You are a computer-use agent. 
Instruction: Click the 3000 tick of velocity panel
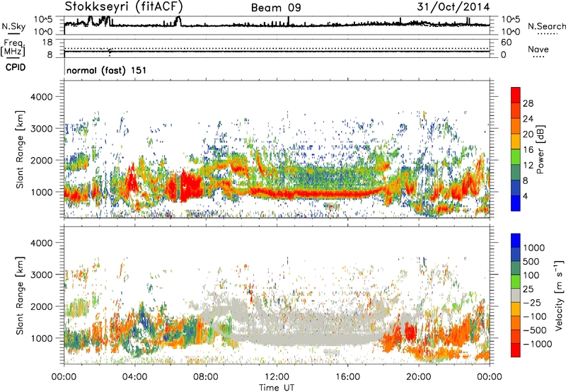click(x=41, y=275)
